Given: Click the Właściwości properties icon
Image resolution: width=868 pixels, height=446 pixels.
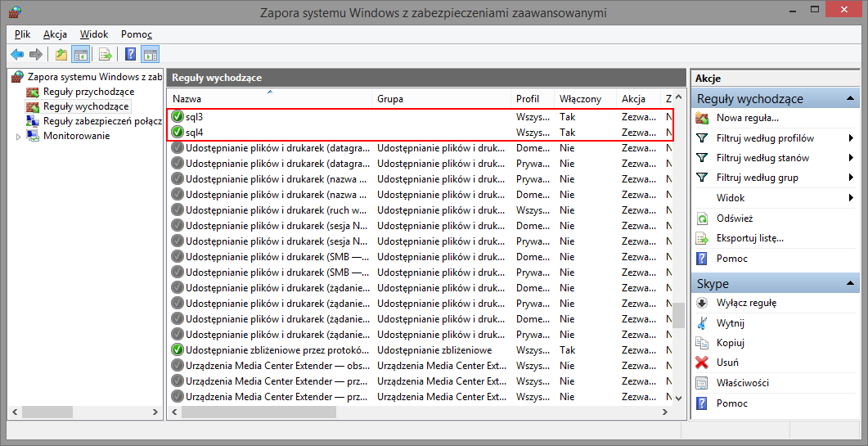Looking at the screenshot, I should pyautogui.click(x=702, y=383).
